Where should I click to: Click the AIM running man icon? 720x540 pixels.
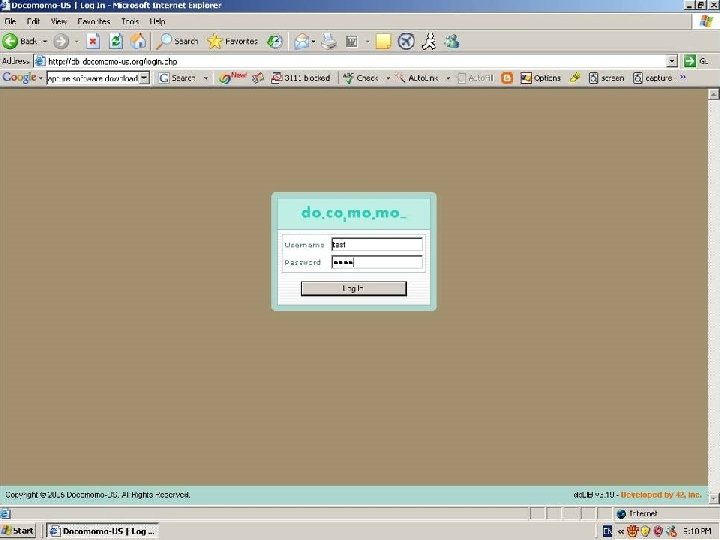429,41
